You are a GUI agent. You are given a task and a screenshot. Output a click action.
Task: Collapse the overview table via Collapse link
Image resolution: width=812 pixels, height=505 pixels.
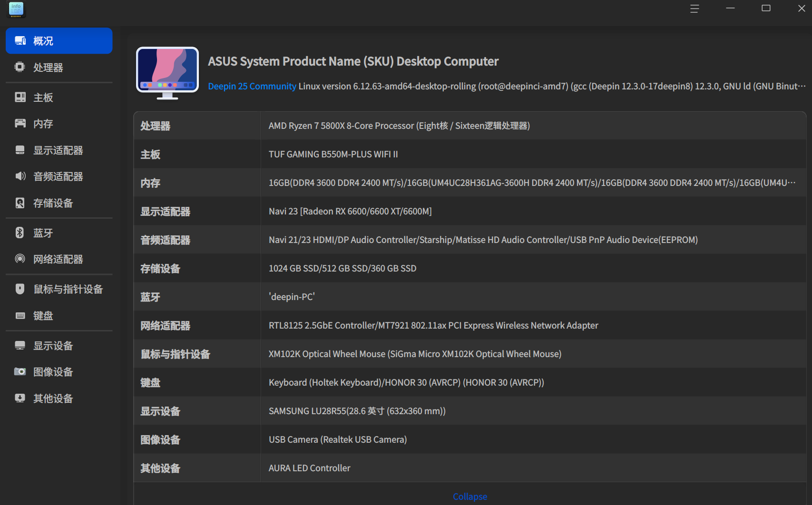pos(470,496)
